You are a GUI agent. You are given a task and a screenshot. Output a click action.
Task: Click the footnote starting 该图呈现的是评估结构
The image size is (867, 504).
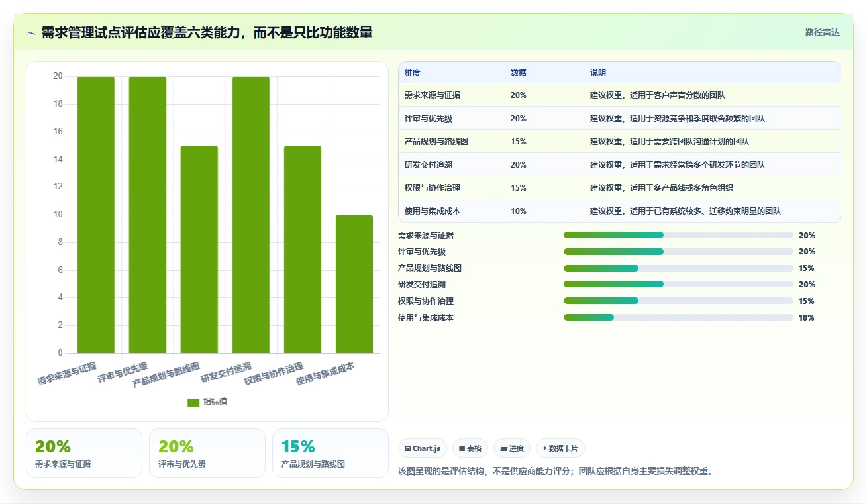555,472
